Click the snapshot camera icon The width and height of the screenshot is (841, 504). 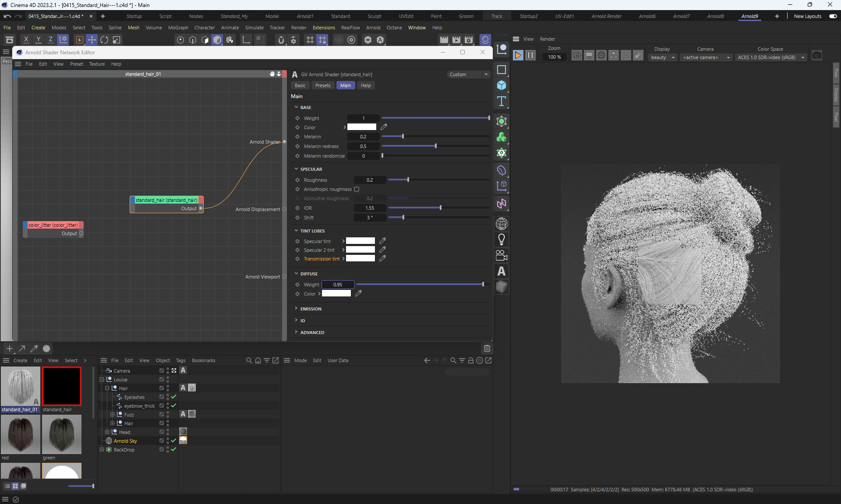coord(816,56)
